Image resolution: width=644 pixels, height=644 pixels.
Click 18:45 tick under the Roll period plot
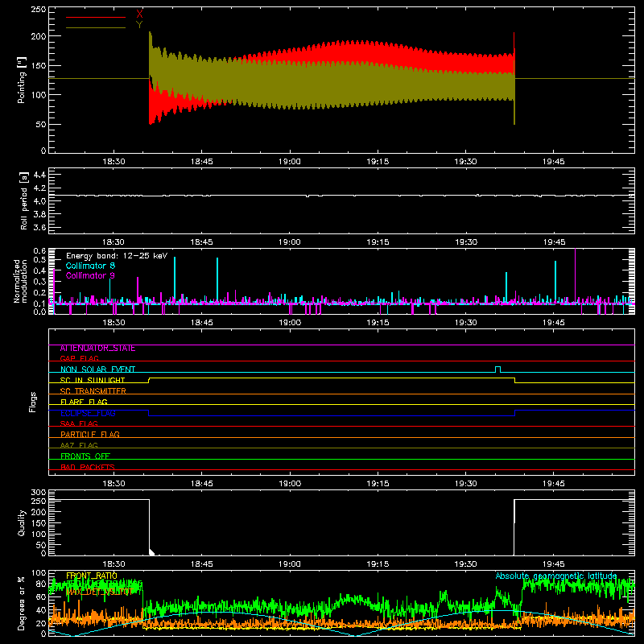point(202,242)
